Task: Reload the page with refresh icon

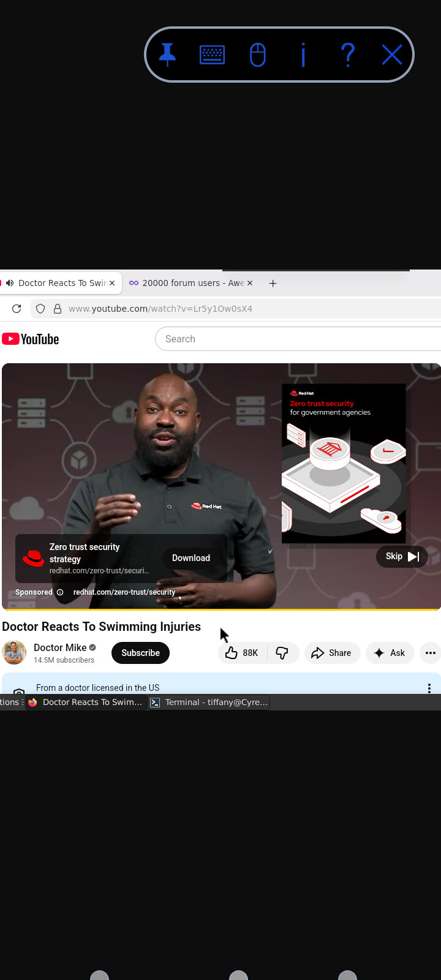Action: (x=17, y=309)
